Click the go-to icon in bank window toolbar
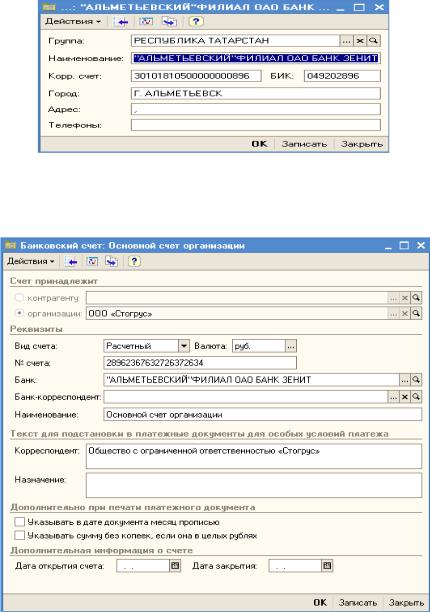Screen dimensions: 430x612 point(169,21)
